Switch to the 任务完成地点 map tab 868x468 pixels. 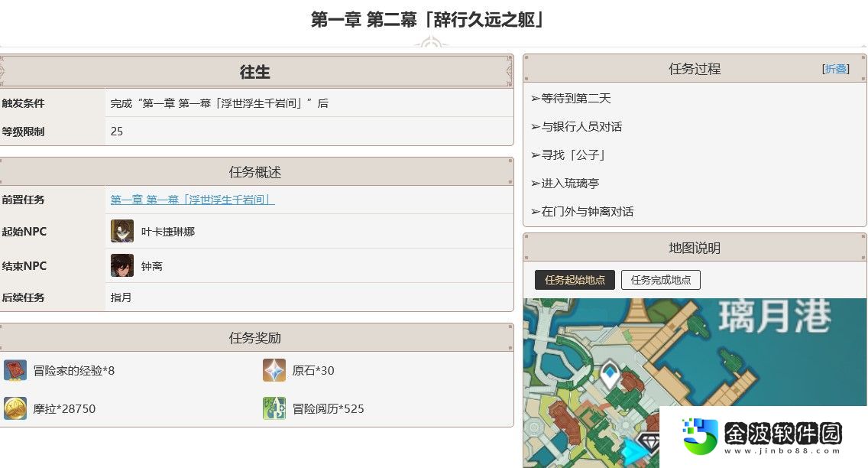[660, 280]
